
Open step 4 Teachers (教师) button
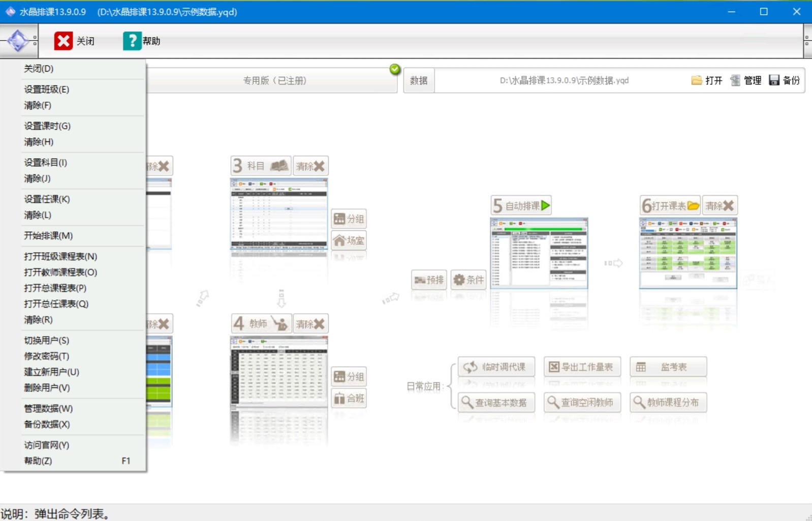pyautogui.click(x=261, y=323)
